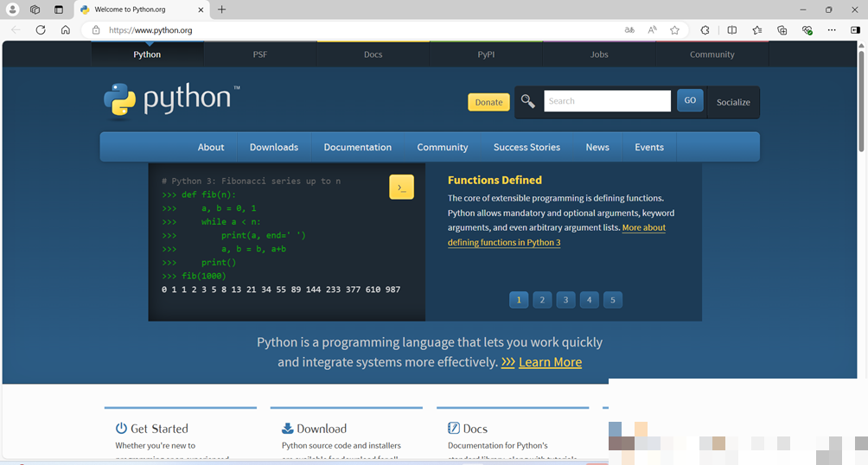Screen dimensions: 868x465
Task: Launch the interactive shell yellow button
Action: [x=401, y=187]
